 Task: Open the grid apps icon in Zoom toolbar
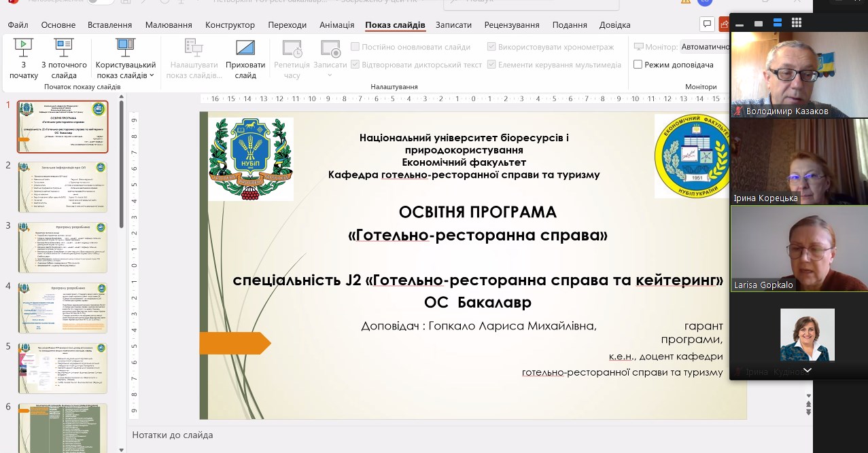pos(796,22)
